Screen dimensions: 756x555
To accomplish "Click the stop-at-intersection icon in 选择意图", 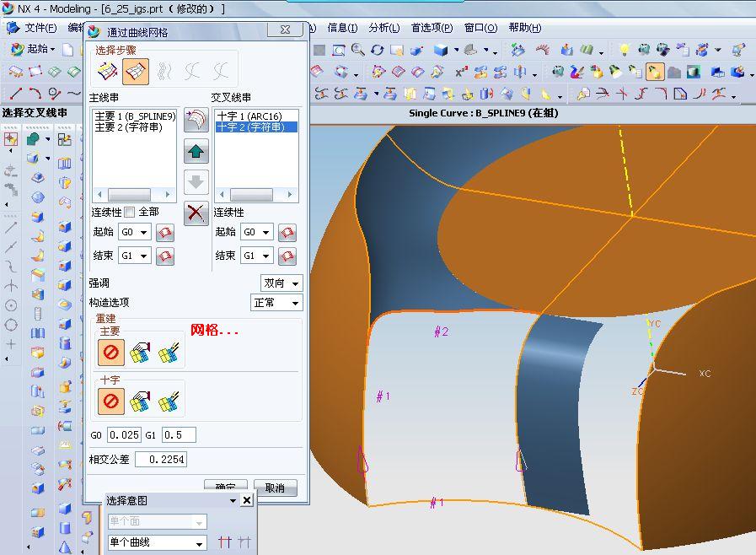I will pos(225,542).
